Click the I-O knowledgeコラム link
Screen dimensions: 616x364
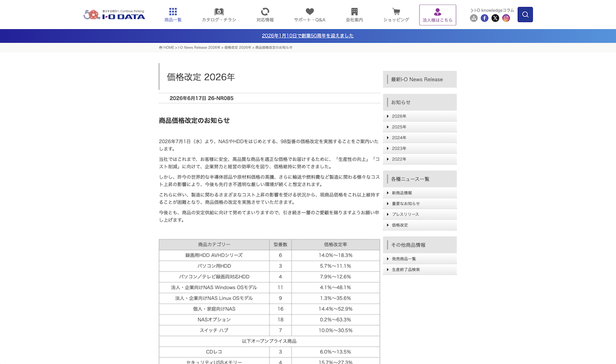coord(492,10)
